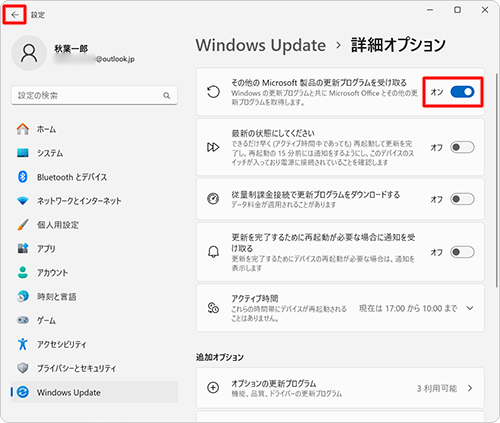This screenshot has width=500, height=423.
Task: Click the search magnifier icon
Action: point(167,96)
